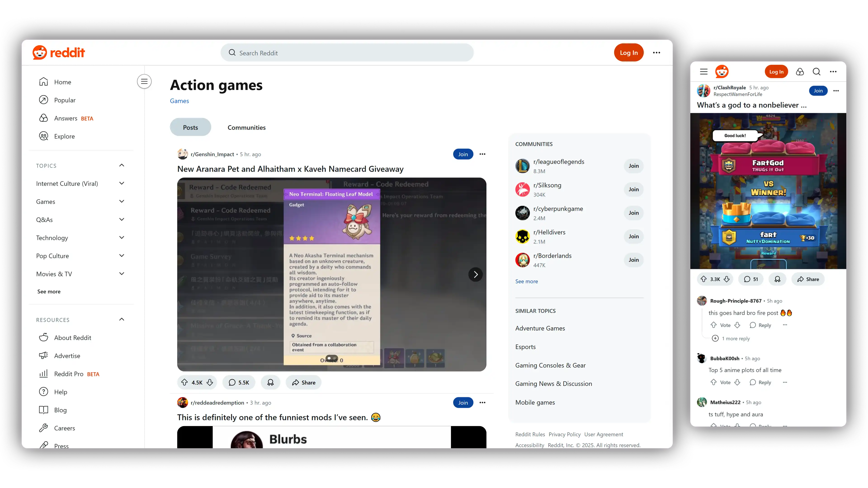
Task: Open the Explore sidebar item
Action: (64, 136)
